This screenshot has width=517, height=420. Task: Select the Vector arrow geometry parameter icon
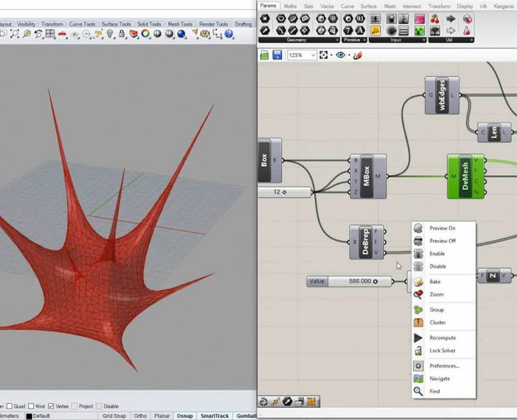(265, 31)
